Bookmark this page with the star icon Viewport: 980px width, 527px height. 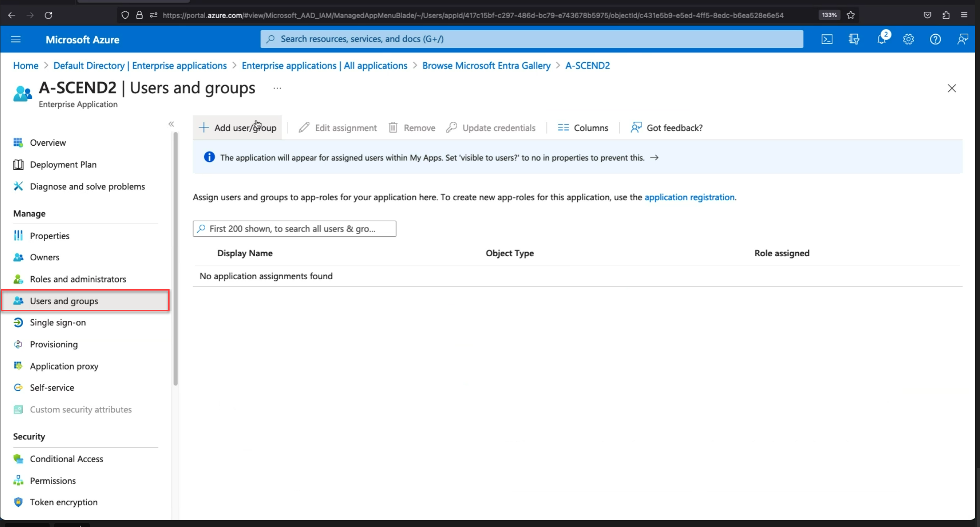[x=851, y=15]
